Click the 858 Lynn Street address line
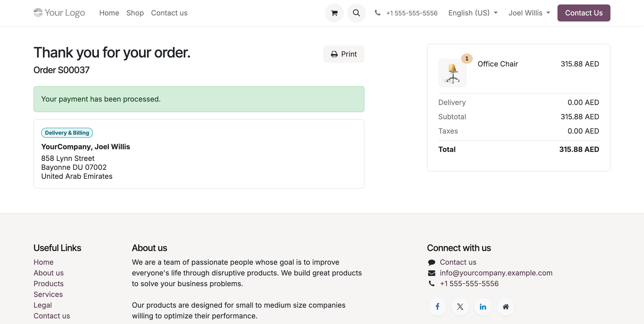The image size is (644, 324). (68, 158)
